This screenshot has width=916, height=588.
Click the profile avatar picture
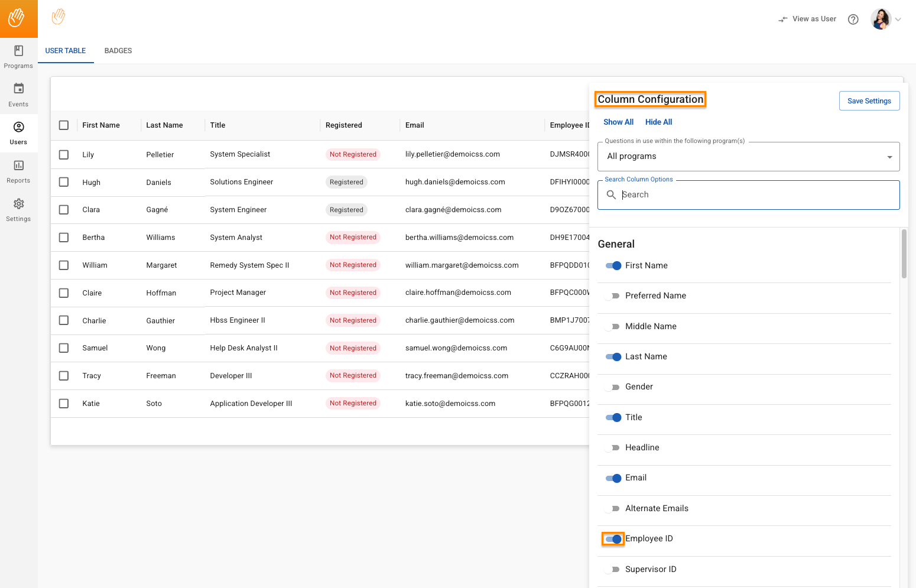coord(880,20)
